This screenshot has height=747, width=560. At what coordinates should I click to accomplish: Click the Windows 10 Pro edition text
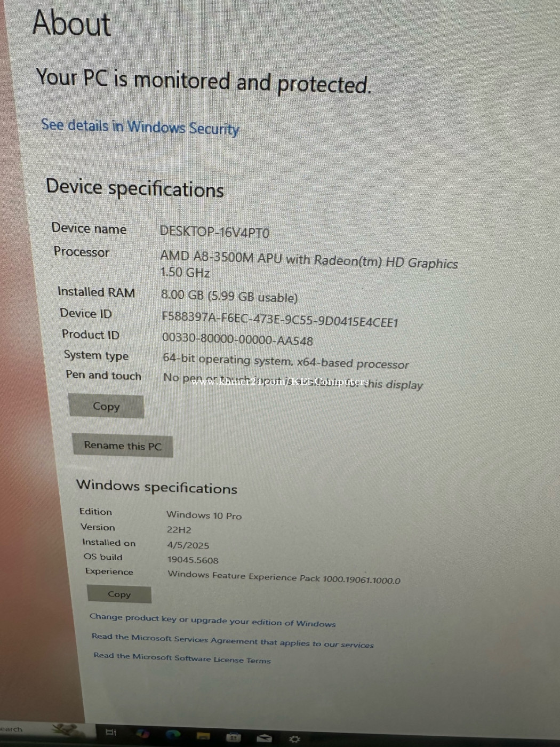point(204,515)
